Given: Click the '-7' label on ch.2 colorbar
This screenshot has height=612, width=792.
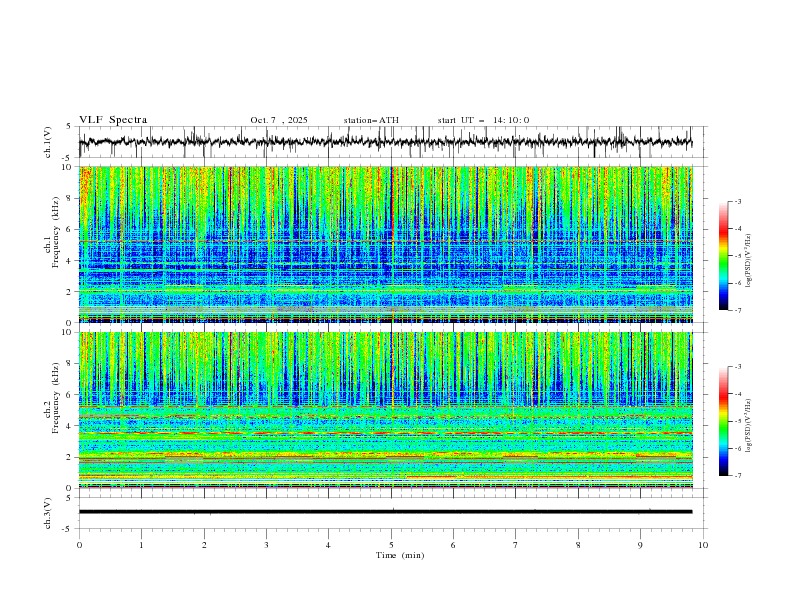Looking at the screenshot, I should coord(738,476).
